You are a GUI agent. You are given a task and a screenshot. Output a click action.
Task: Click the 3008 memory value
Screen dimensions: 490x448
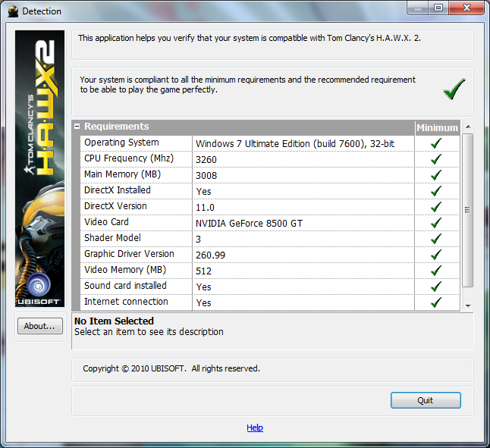(x=206, y=176)
